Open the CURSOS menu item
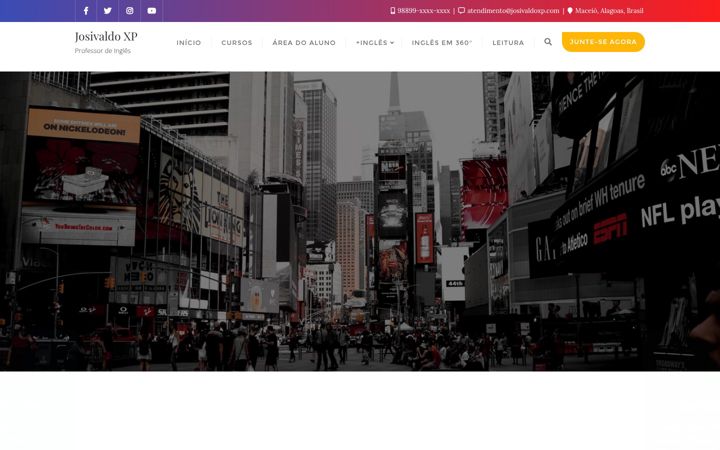The width and height of the screenshot is (720, 450). [237, 43]
